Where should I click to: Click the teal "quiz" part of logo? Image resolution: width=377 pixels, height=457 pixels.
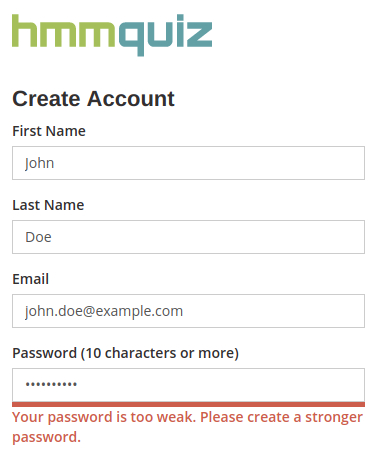(x=166, y=35)
